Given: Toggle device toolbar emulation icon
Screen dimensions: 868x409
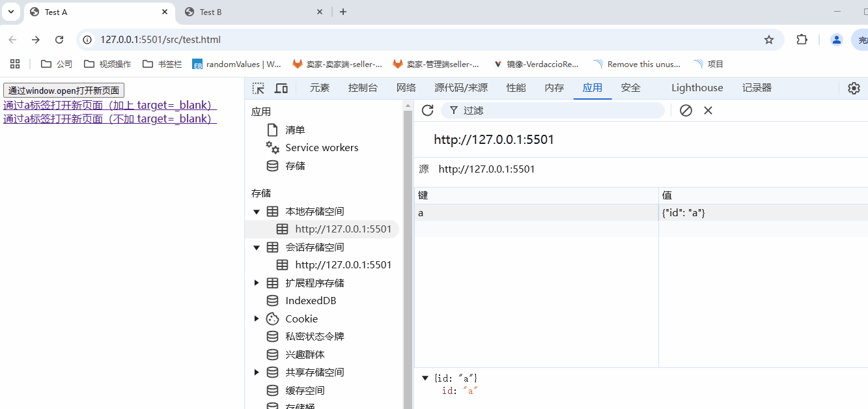Looking at the screenshot, I should [281, 88].
